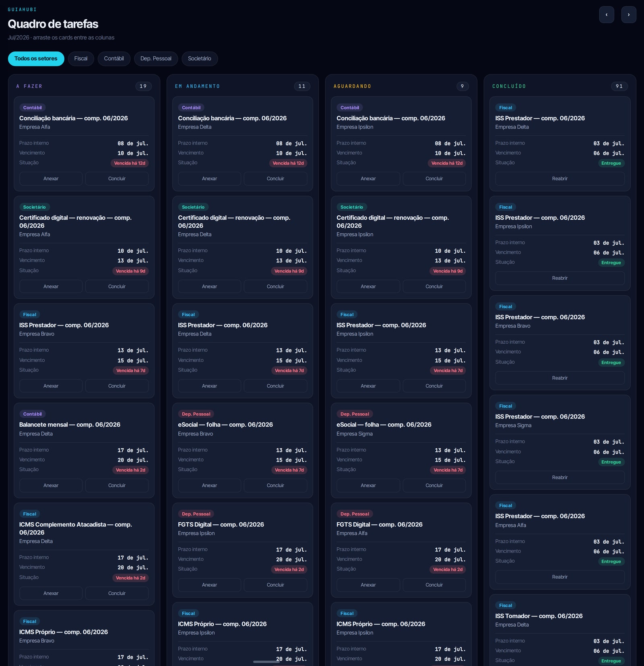Anexar to FGTS Digital Empresa Ipsilon card
Viewport: 644px width, 666px height.
209,585
